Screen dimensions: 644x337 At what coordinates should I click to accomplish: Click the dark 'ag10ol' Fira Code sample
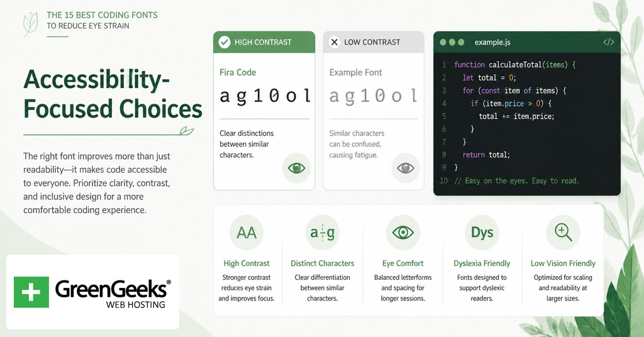coord(265,96)
